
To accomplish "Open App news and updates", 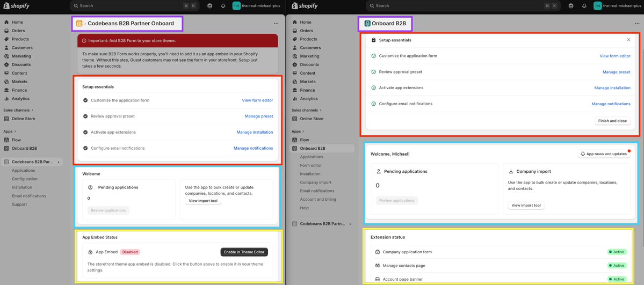I will tap(604, 154).
